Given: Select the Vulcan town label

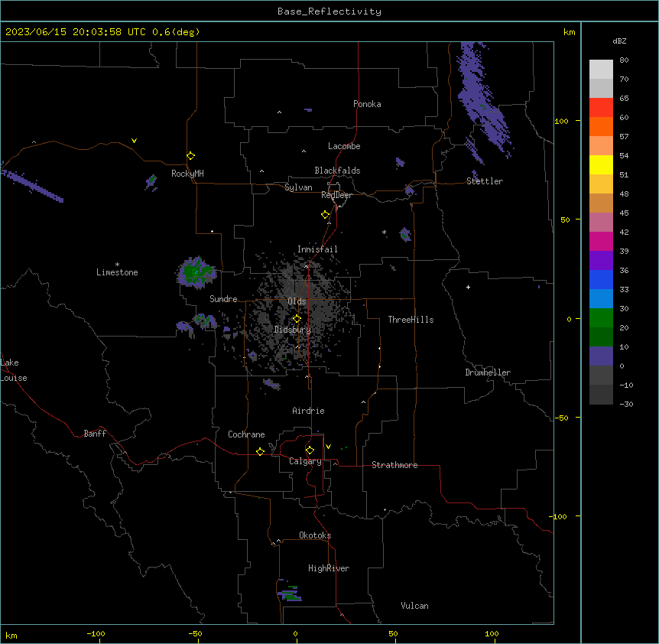Looking at the screenshot, I should click(x=414, y=606).
